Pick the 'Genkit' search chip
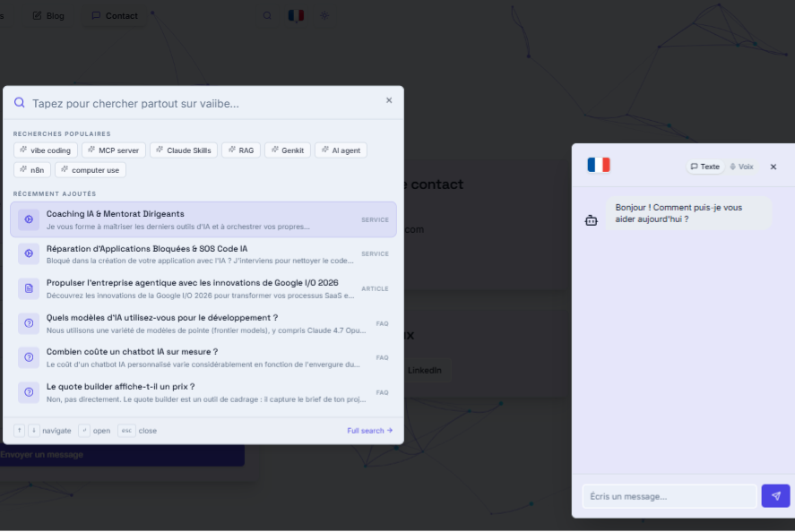Viewport: 795px width, 532px height. [x=288, y=150]
